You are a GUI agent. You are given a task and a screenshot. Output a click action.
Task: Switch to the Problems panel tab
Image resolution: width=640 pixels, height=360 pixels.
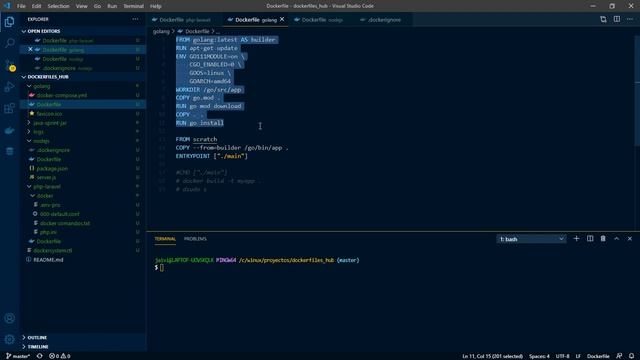click(195, 239)
